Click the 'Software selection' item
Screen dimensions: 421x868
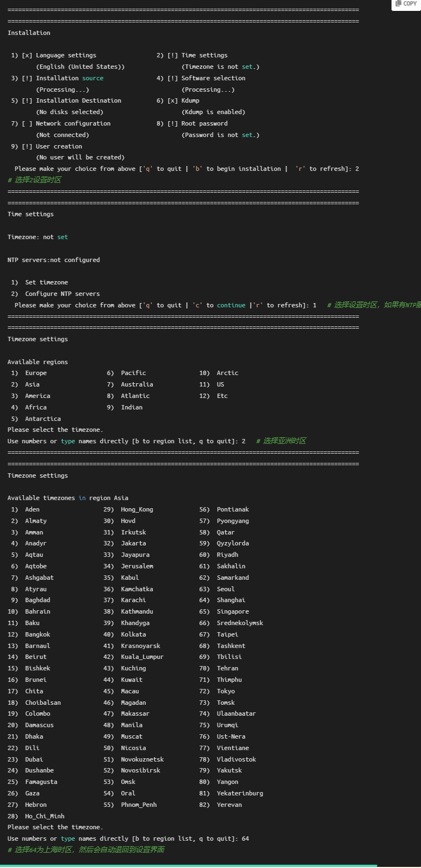click(213, 78)
